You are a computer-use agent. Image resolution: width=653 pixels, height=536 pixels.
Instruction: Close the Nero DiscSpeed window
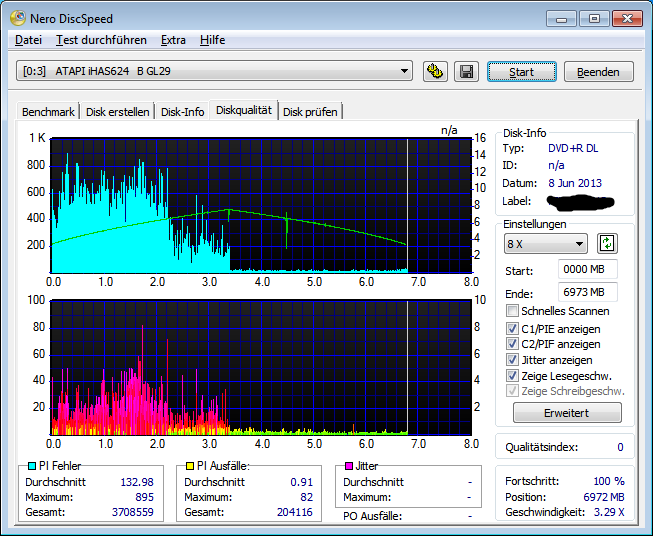click(627, 19)
